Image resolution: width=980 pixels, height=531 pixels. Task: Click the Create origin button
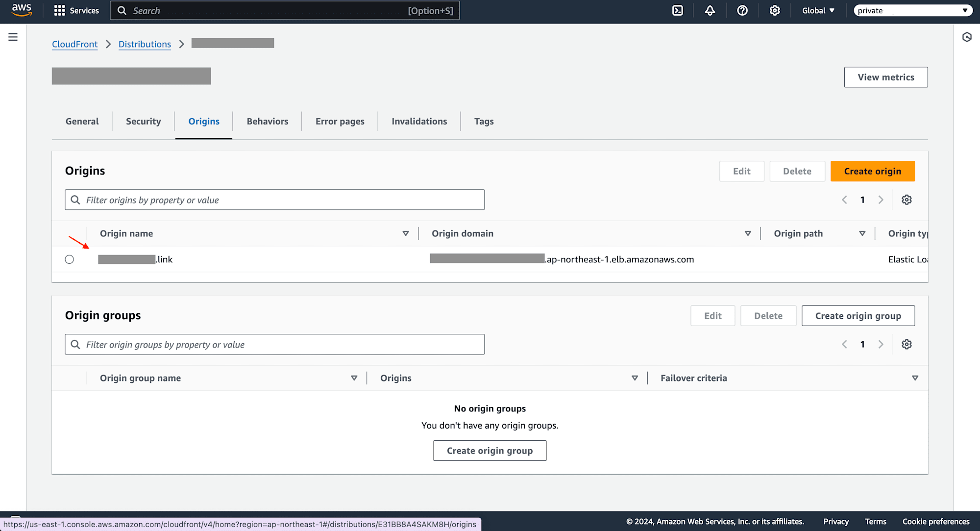[873, 171]
